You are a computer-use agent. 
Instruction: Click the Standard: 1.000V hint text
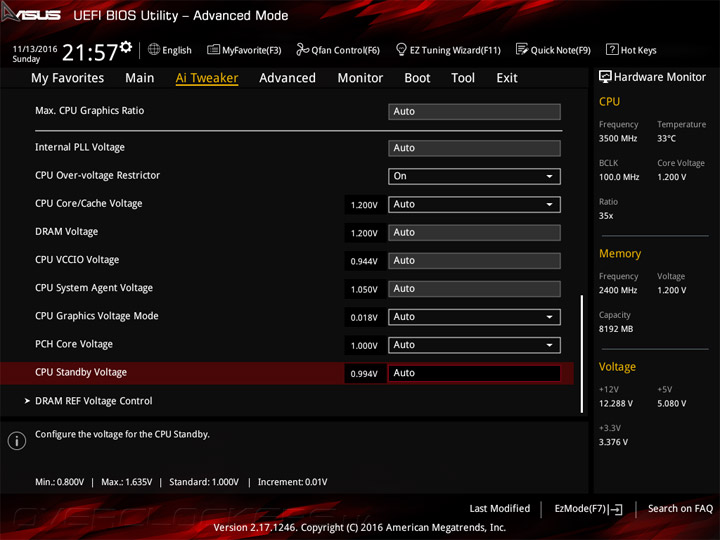click(x=204, y=482)
